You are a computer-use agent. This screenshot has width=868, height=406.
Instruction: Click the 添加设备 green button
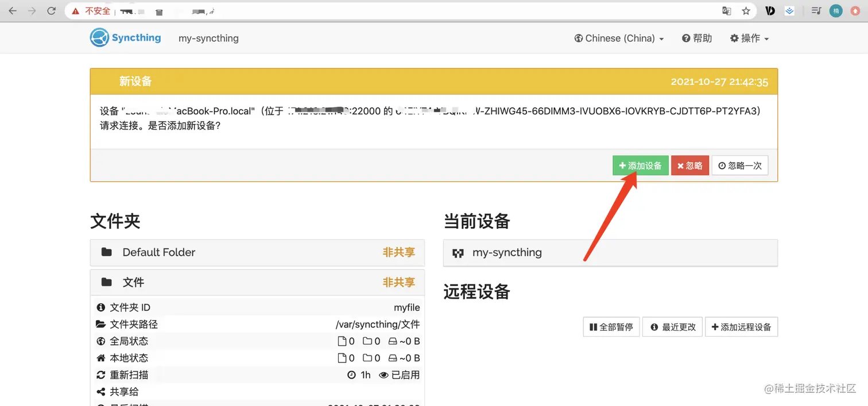tap(640, 166)
